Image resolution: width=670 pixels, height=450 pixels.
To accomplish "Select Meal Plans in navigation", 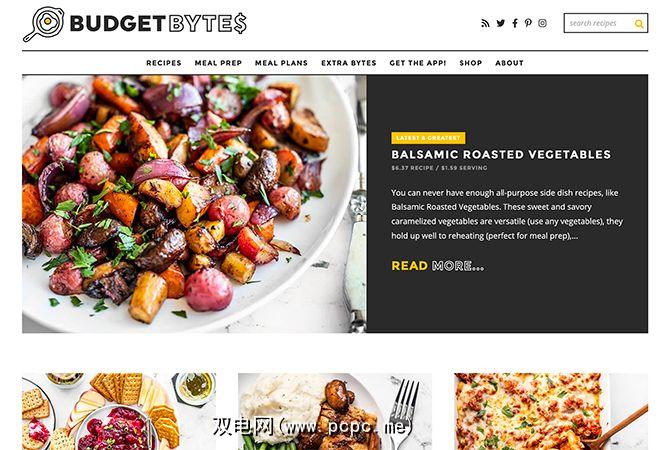I will pos(281,63).
